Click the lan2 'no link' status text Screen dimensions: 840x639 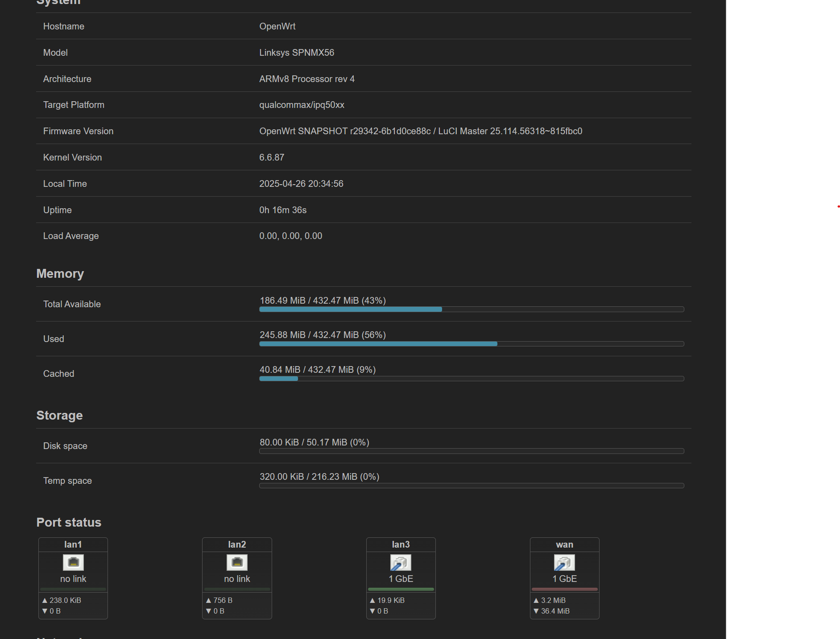tap(237, 579)
